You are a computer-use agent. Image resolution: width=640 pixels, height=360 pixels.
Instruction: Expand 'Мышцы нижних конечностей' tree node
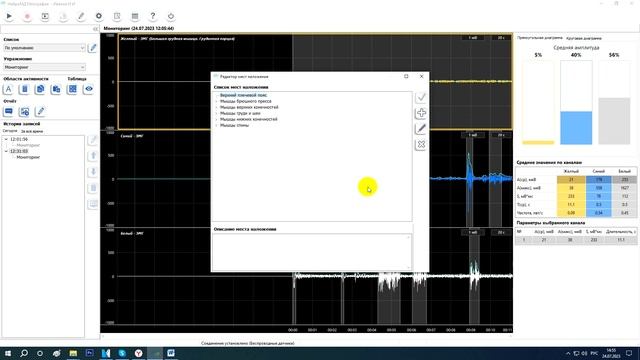point(216,119)
